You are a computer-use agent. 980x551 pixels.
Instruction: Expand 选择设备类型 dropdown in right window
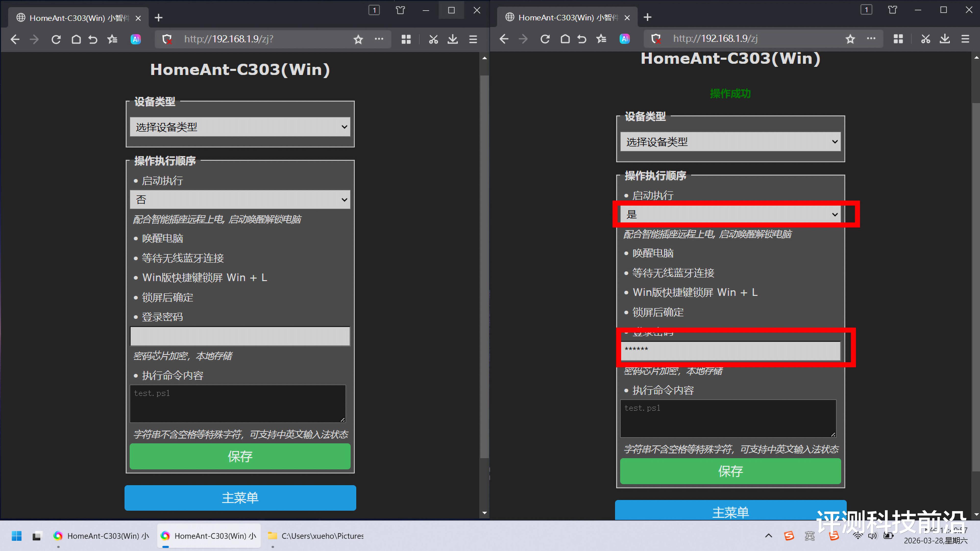pos(730,142)
